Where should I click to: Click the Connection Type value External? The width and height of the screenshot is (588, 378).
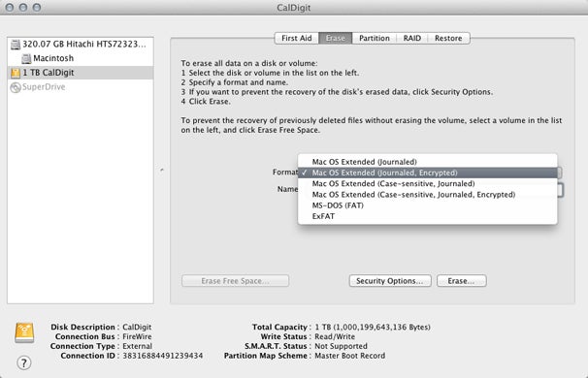137,346
